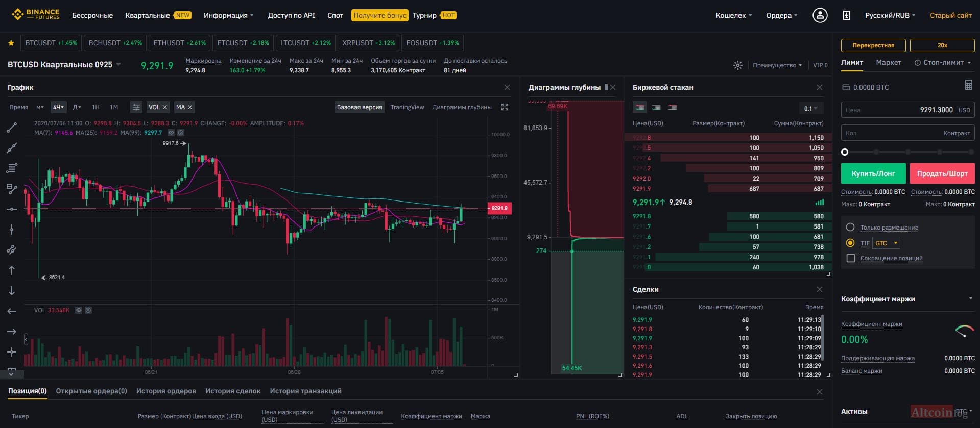Open the Ордера dropdown menu
This screenshot has width=980, height=428.
[781, 15]
